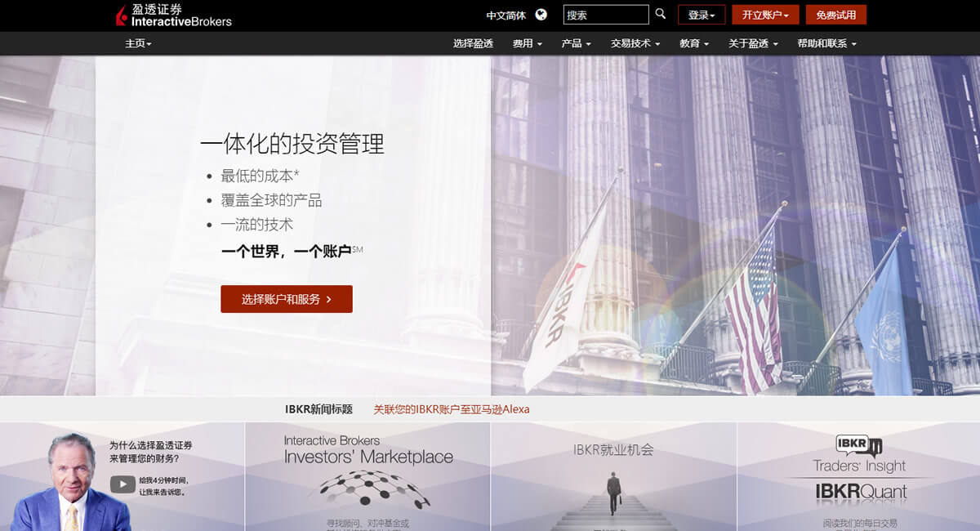Image resolution: width=980 pixels, height=531 pixels.
Task: Open the 开立账户 dropdown button
Action: tap(765, 15)
